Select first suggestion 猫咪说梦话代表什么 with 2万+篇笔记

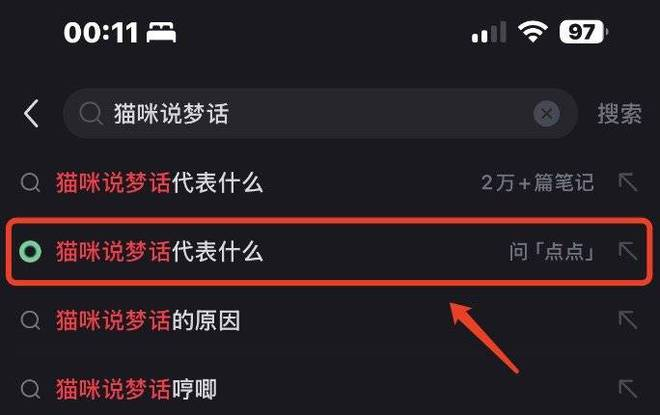point(330,183)
